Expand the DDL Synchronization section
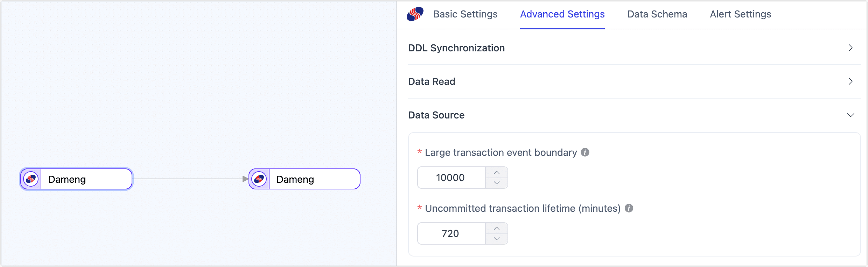This screenshot has width=868, height=267. 850,48
